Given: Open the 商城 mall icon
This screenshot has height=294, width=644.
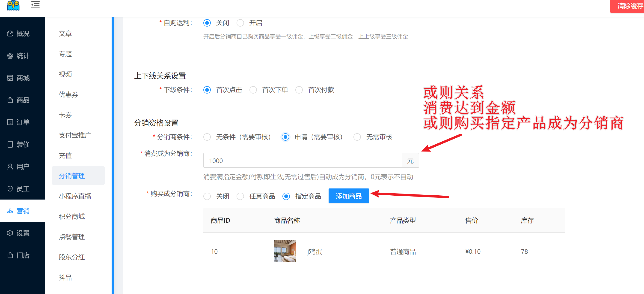Looking at the screenshot, I should 10,78.
